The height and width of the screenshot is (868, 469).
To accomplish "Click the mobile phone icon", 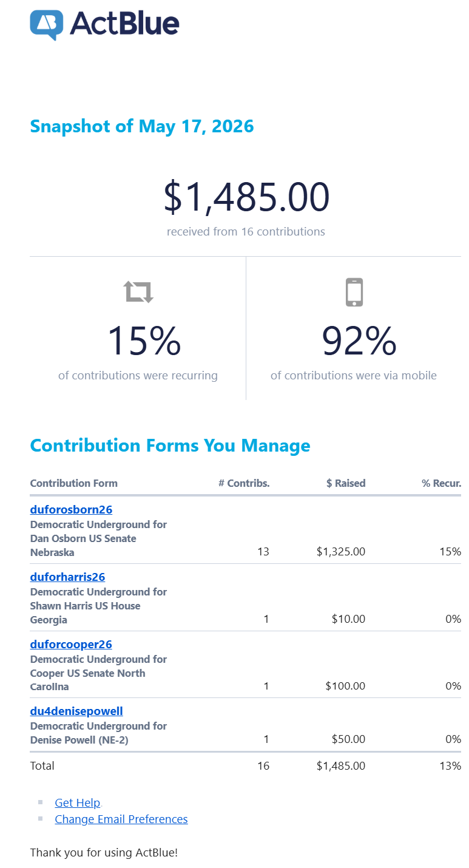I will (354, 292).
